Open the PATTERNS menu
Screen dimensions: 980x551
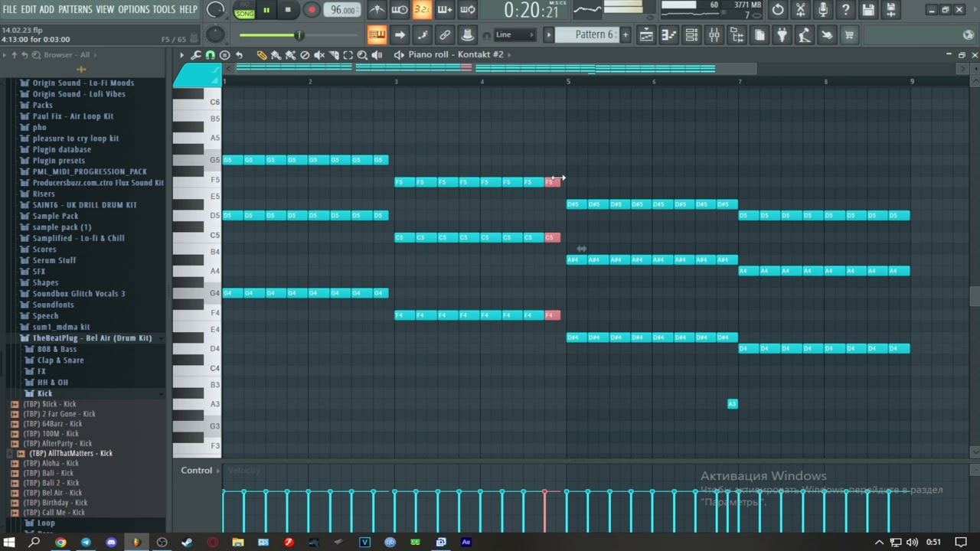pos(75,9)
